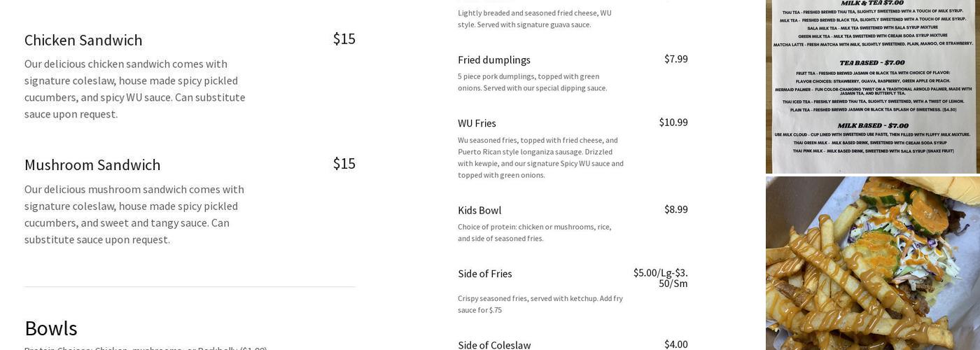
Task: Select the Bowls section heading
Action: tap(51, 328)
